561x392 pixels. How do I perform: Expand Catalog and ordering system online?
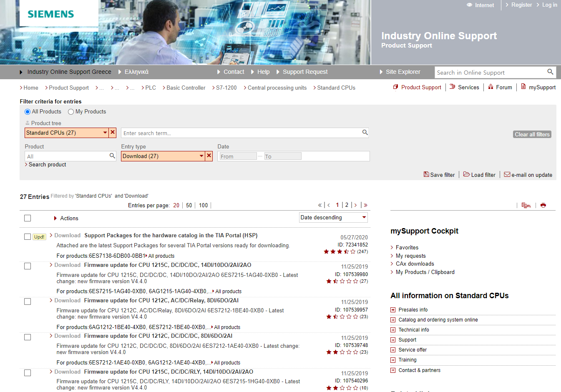point(393,320)
